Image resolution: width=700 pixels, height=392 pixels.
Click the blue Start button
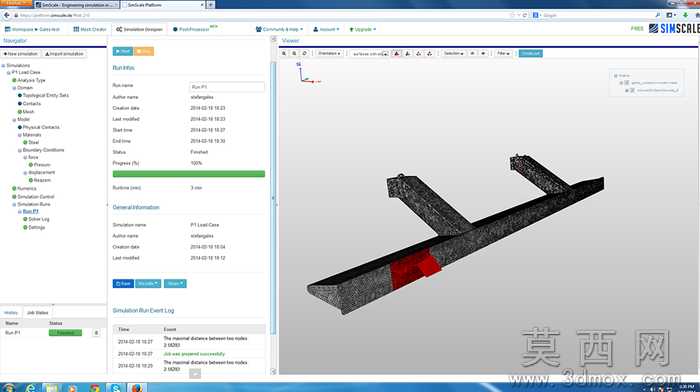(123, 51)
